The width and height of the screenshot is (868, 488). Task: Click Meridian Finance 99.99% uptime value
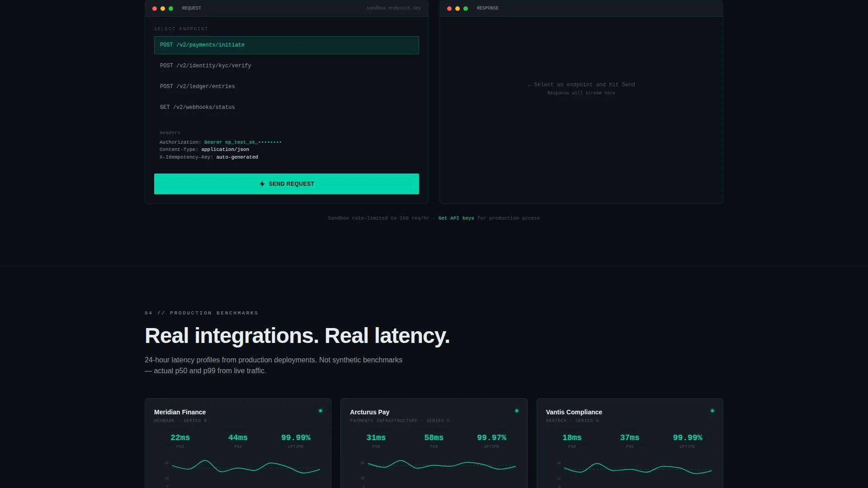[x=296, y=438]
